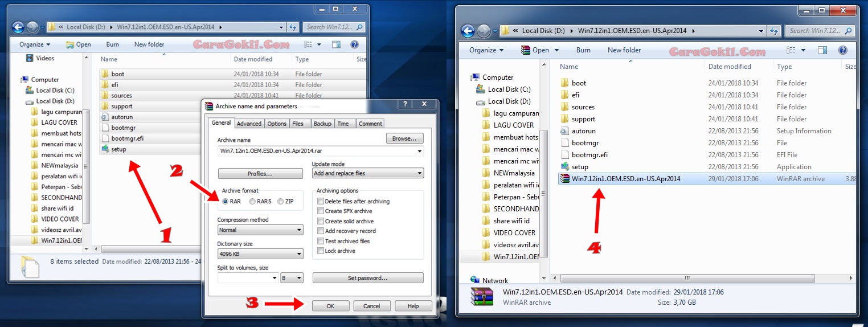Enable Lock archive checkbox
The width and height of the screenshot is (868, 327).
tap(321, 251)
